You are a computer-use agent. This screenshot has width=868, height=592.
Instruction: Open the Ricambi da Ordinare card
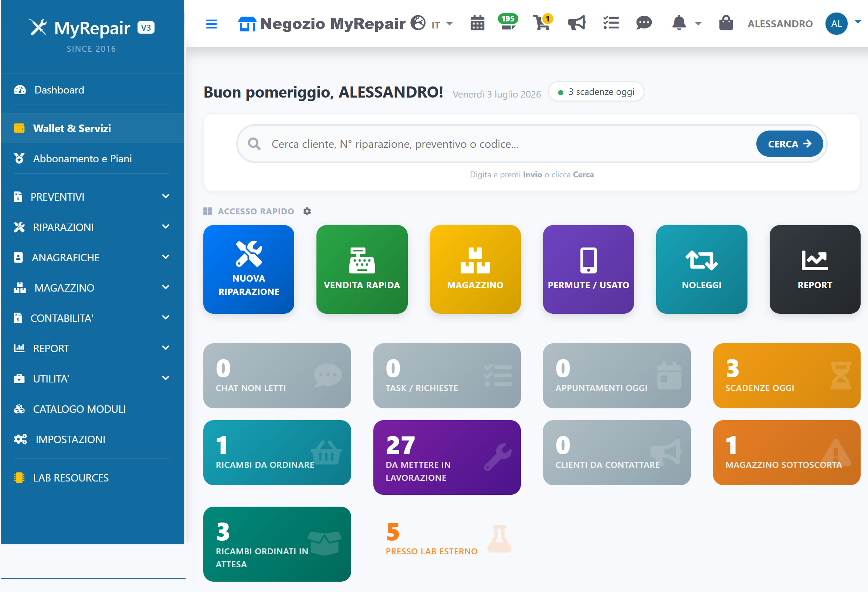tap(277, 452)
